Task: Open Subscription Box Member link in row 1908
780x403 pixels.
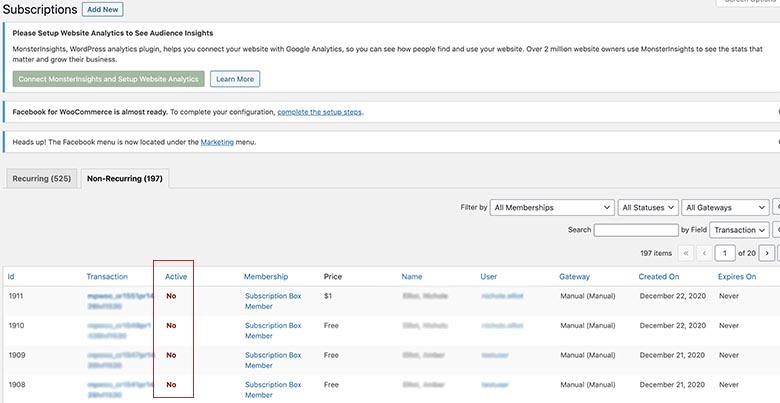Action: pyautogui.click(x=273, y=390)
